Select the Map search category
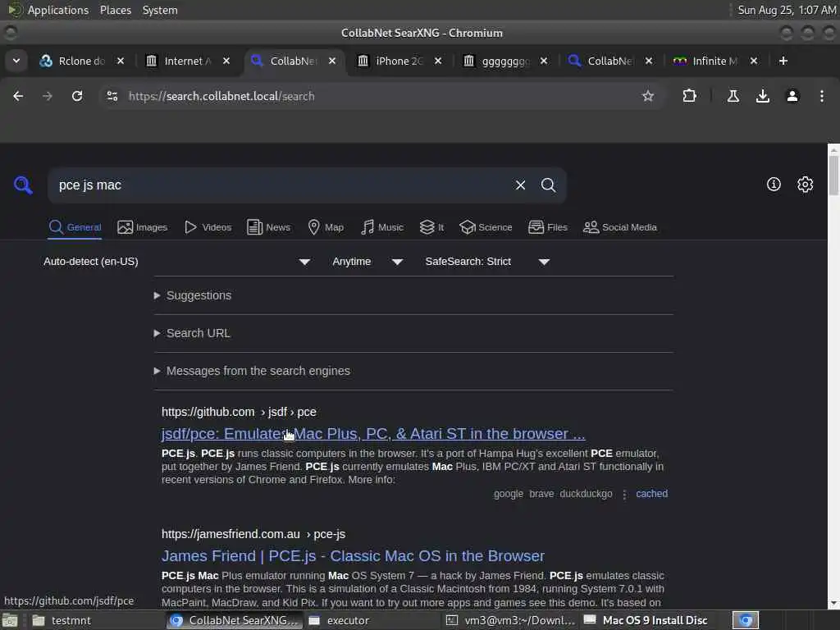Screen dimensions: 840x630 [x=326, y=227]
